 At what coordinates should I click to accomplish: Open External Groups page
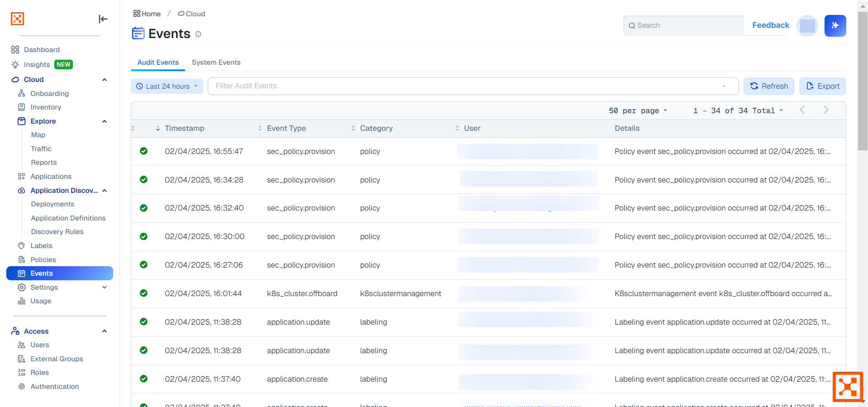click(x=57, y=359)
